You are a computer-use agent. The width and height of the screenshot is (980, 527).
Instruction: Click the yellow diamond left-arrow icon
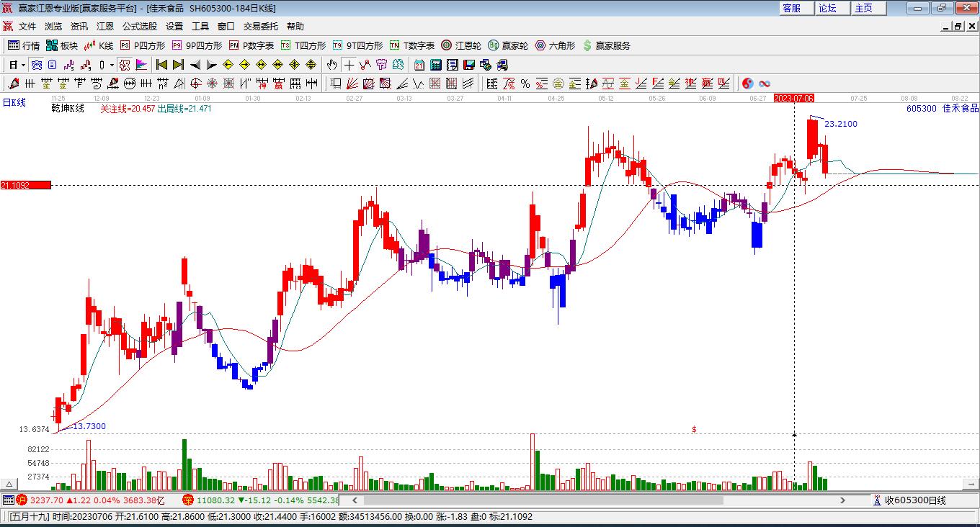[228, 65]
